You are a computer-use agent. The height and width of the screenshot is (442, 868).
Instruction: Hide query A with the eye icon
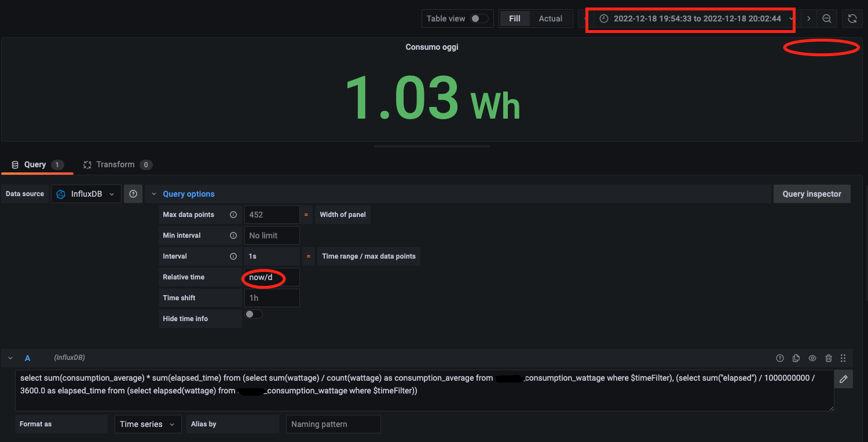click(812, 358)
